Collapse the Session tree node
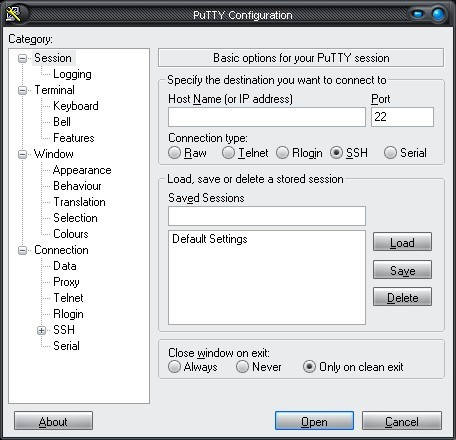Image resolution: width=456 pixels, height=440 pixels. (x=22, y=59)
